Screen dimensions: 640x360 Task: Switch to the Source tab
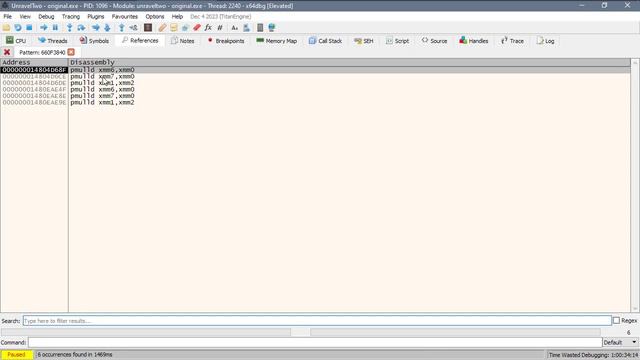point(434,41)
